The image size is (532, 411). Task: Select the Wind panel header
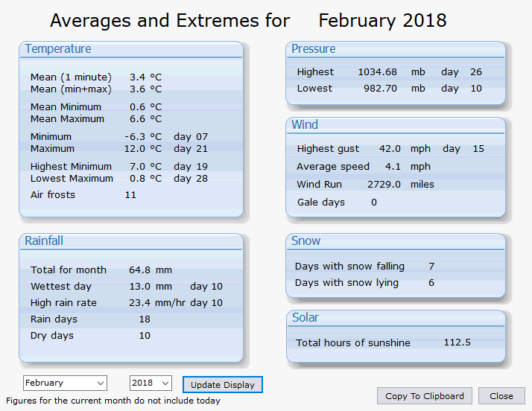click(305, 125)
